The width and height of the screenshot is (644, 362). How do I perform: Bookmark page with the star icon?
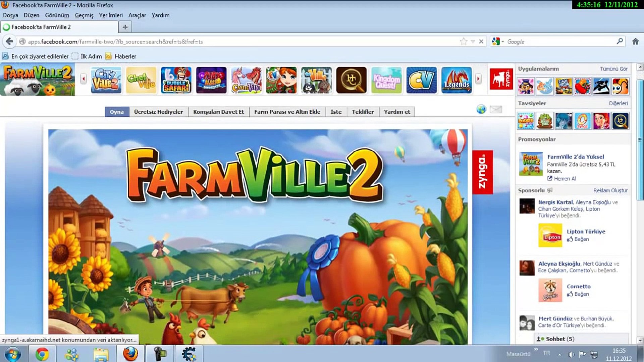pos(464,42)
